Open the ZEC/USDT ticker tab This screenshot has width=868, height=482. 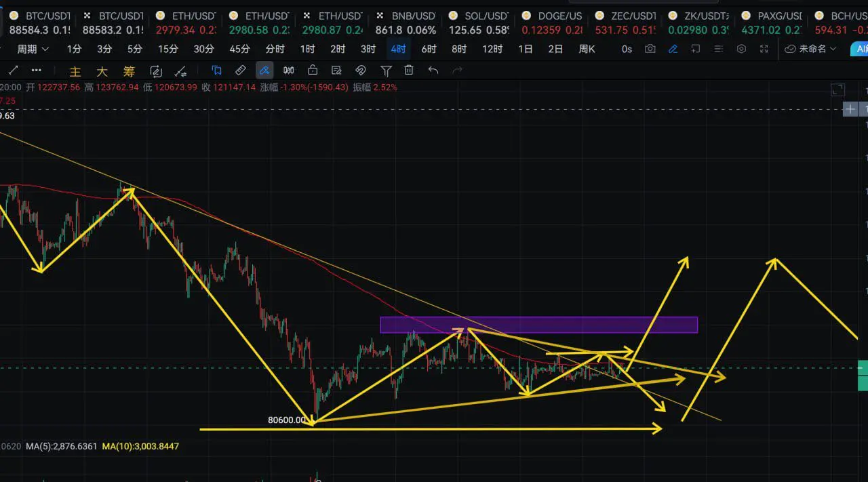[x=625, y=22]
